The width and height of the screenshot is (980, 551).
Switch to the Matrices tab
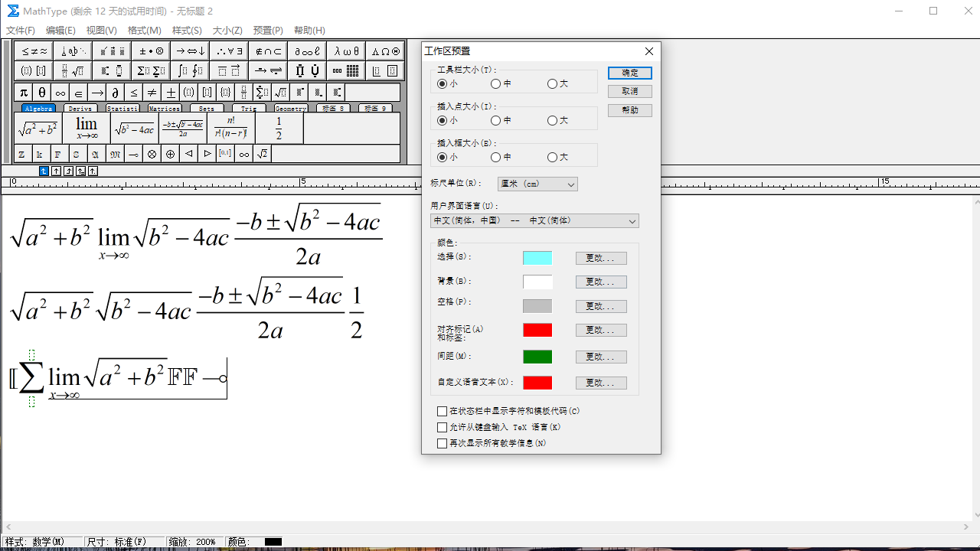click(164, 109)
